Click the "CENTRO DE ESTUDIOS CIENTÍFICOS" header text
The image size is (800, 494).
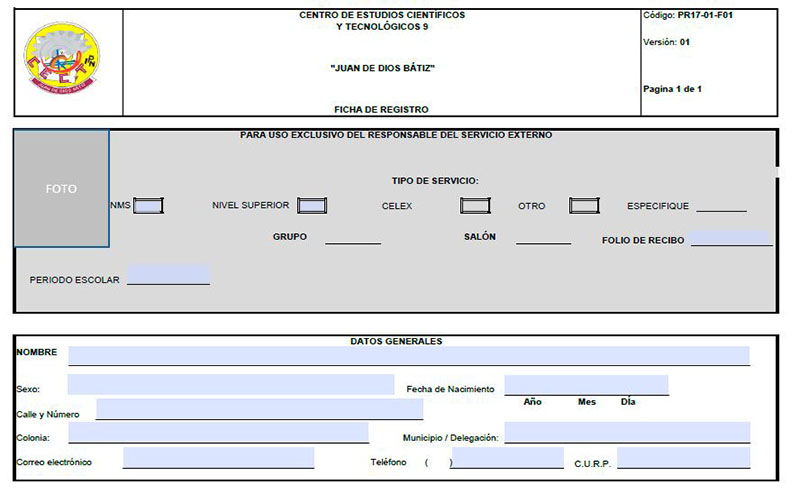382,15
